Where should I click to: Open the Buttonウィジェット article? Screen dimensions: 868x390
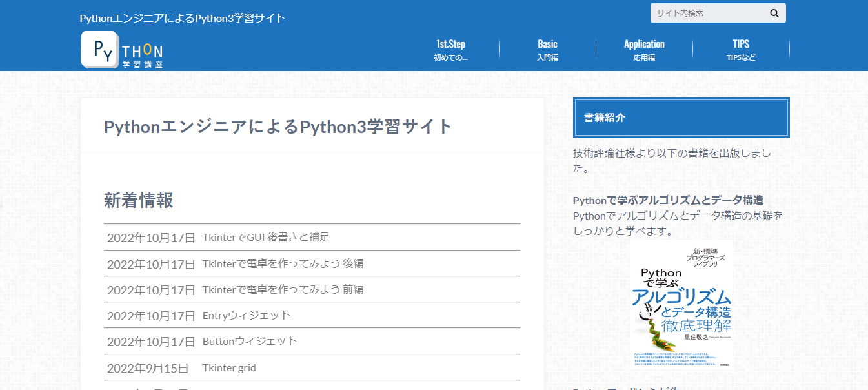coord(250,341)
